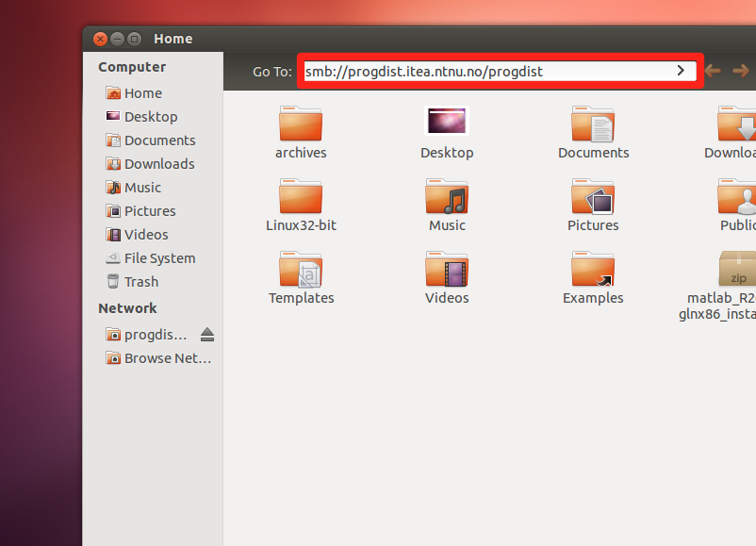
Task: Navigate forward with the right arrow
Action: pyautogui.click(x=741, y=71)
